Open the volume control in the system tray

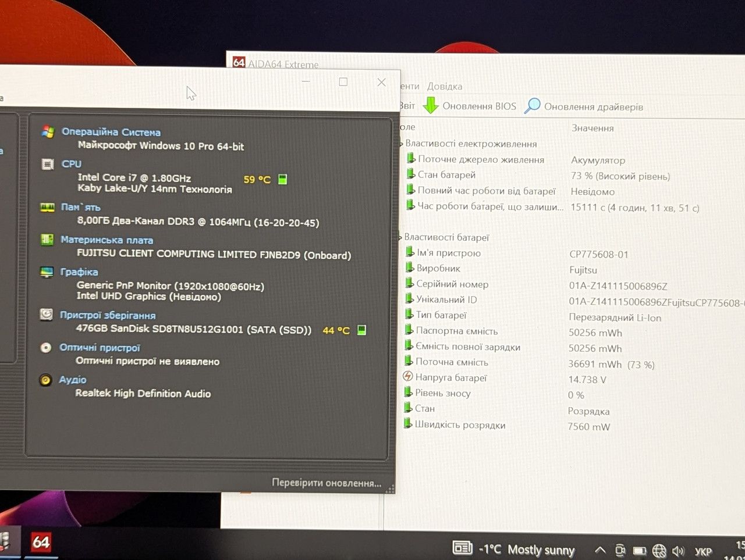(678, 551)
